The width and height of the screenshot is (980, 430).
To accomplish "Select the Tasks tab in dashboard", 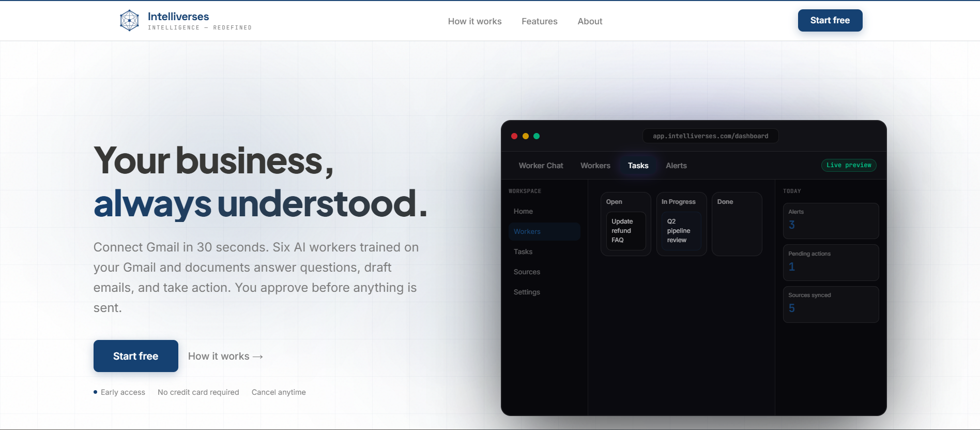I will (638, 166).
